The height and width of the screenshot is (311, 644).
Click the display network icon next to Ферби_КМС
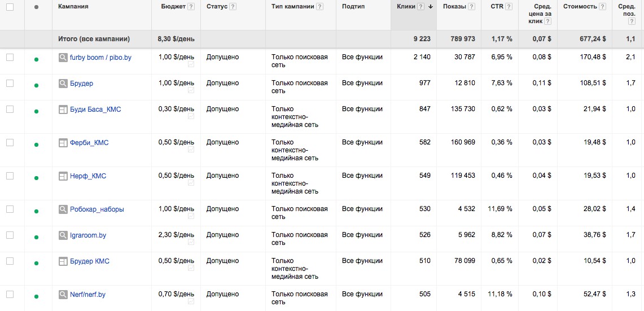coord(63,143)
